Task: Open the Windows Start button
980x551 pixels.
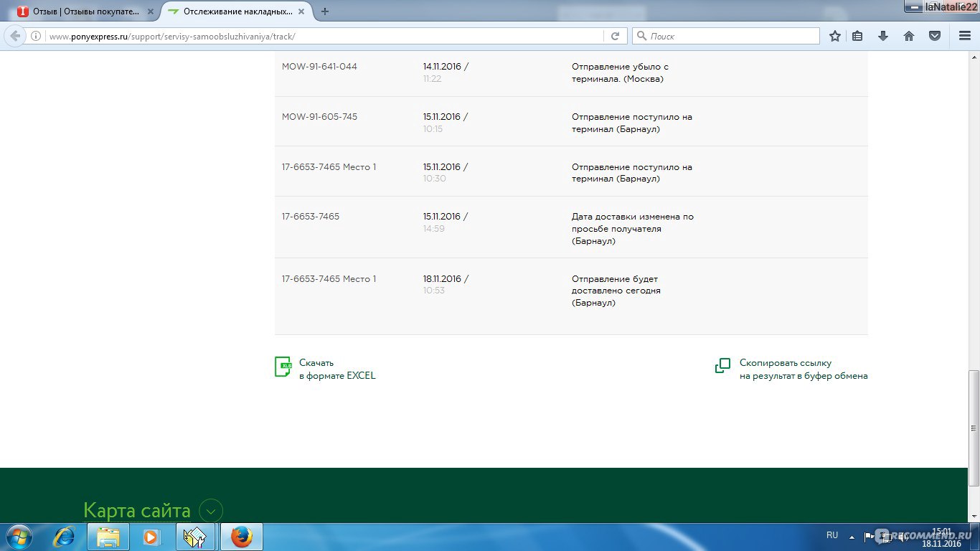Action: point(18,537)
